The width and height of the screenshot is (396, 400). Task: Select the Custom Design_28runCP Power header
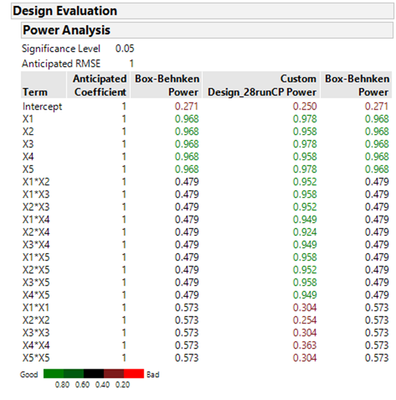pos(262,85)
